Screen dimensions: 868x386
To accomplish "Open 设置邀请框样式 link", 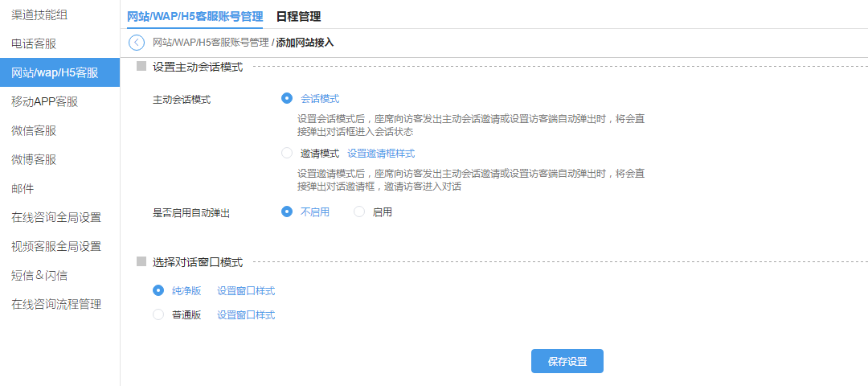I will pos(381,153).
